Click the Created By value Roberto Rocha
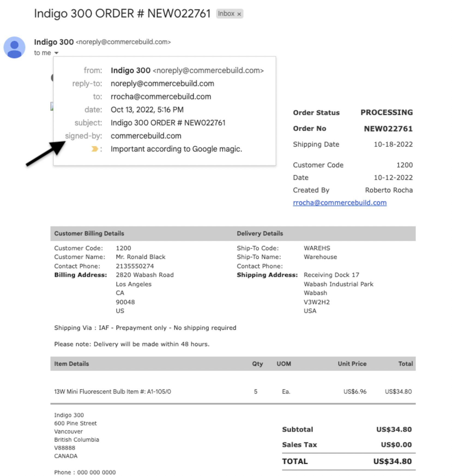452x476 pixels. pyautogui.click(x=389, y=190)
